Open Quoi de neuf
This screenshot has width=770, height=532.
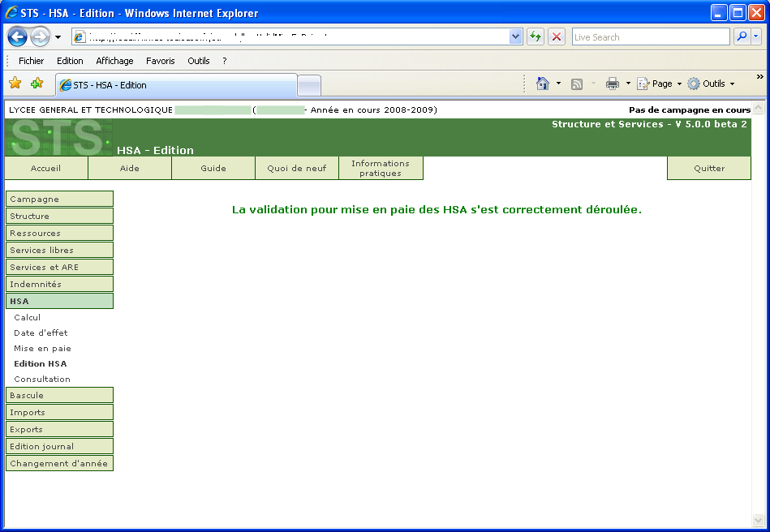[297, 169]
